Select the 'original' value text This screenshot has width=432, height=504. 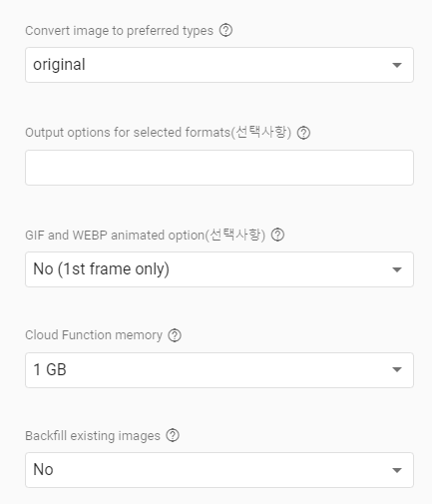(x=59, y=65)
